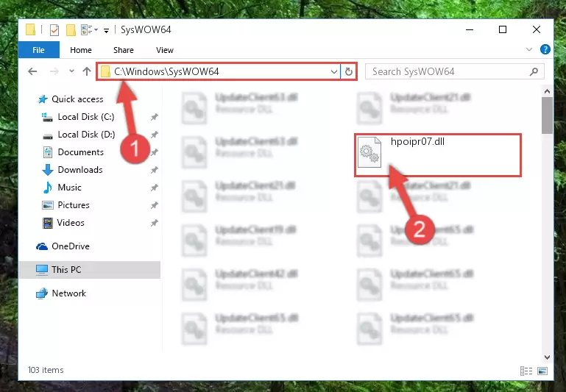Click the Search SysWOW64 field

click(454, 71)
